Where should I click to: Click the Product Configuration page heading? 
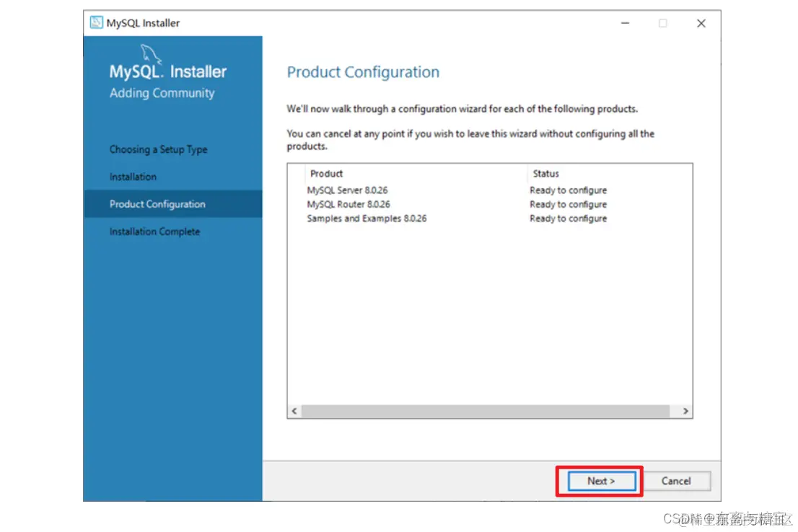point(363,72)
